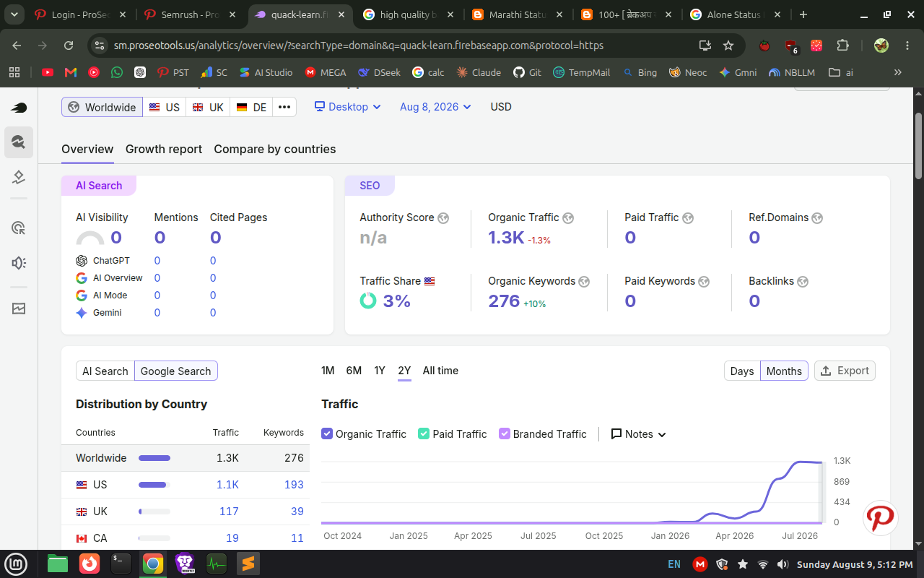Image resolution: width=924 pixels, height=578 pixels.
Task: Click the Pinterest floating button
Action: pos(881,517)
